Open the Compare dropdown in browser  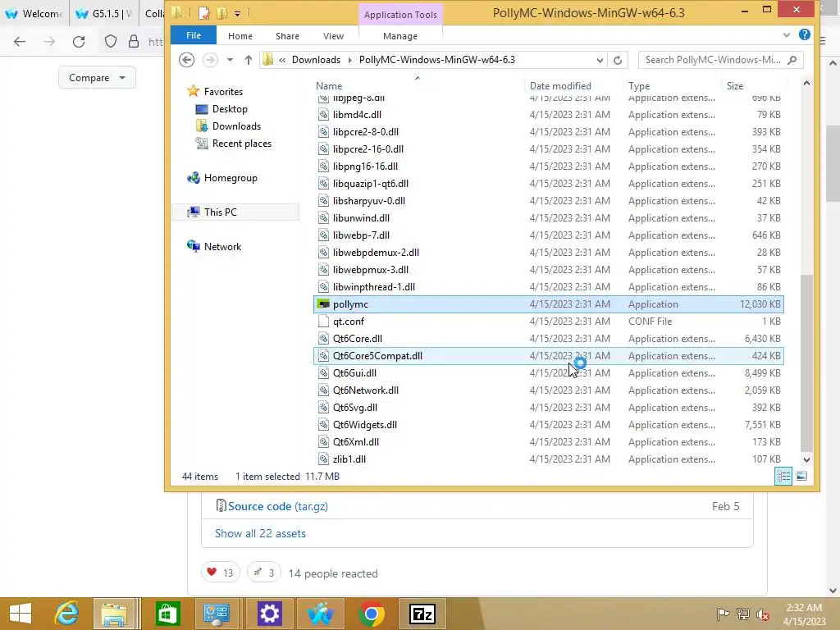pos(97,78)
